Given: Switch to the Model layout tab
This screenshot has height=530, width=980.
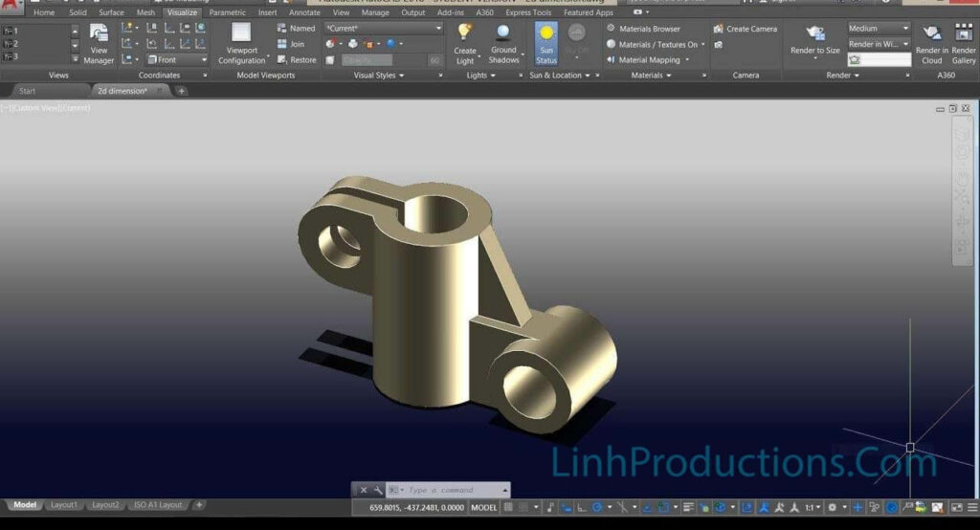Looking at the screenshot, I should point(25,504).
